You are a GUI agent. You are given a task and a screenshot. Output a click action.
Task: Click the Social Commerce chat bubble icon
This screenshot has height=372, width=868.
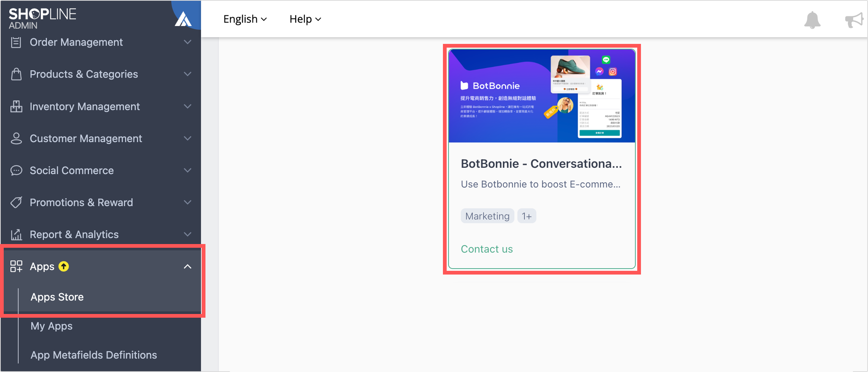16,170
